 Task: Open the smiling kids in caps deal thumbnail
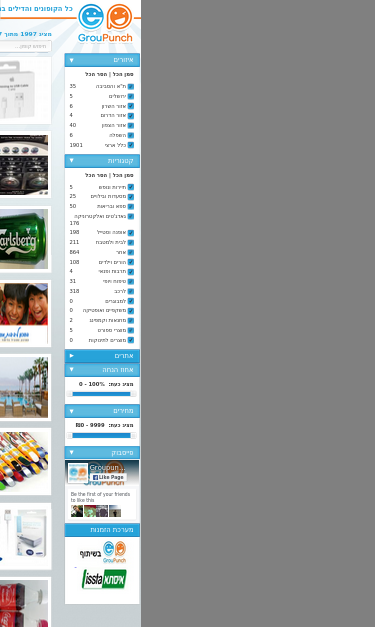(x=24, y=314)
